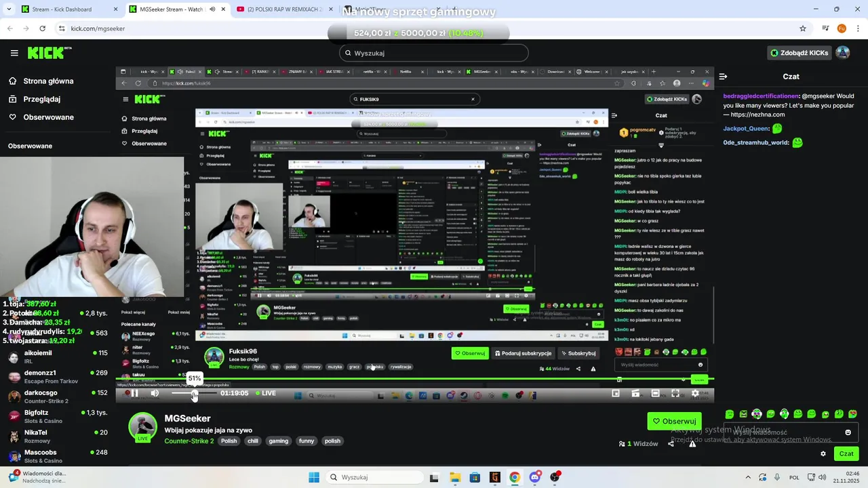Screen dimensions: 868x488
Task: Collapse the chat panel arrow
Action: (x=723, y=77)
